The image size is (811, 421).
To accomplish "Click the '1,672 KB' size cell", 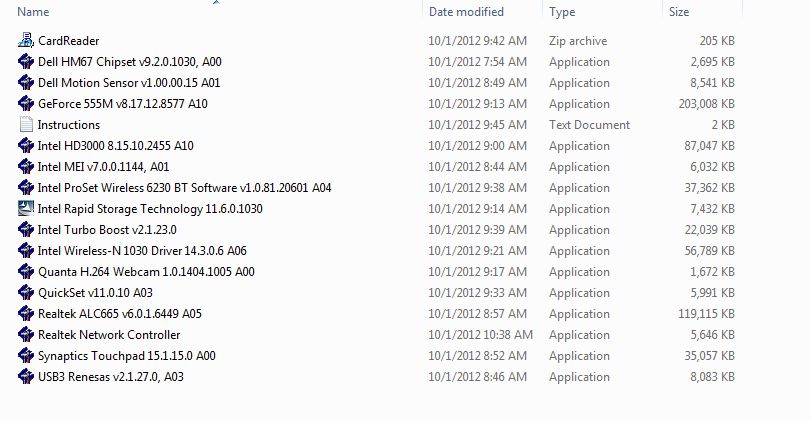I will [x=712, y=272].
